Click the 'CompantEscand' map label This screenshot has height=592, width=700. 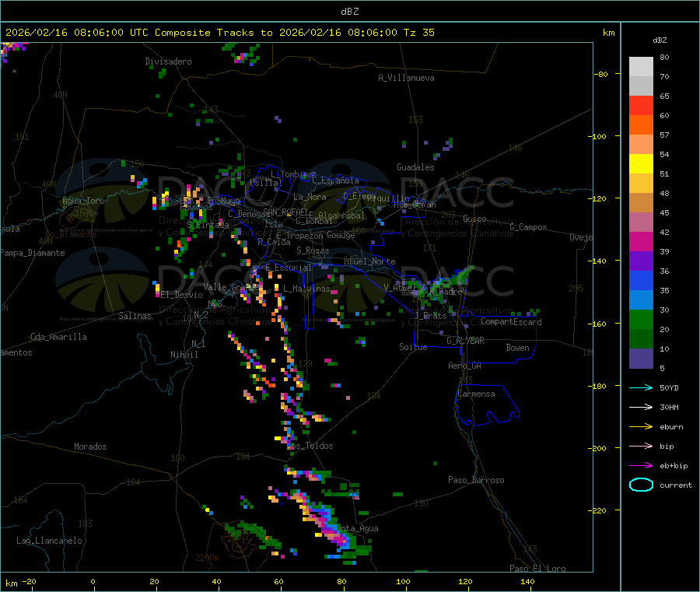[512, 321]
